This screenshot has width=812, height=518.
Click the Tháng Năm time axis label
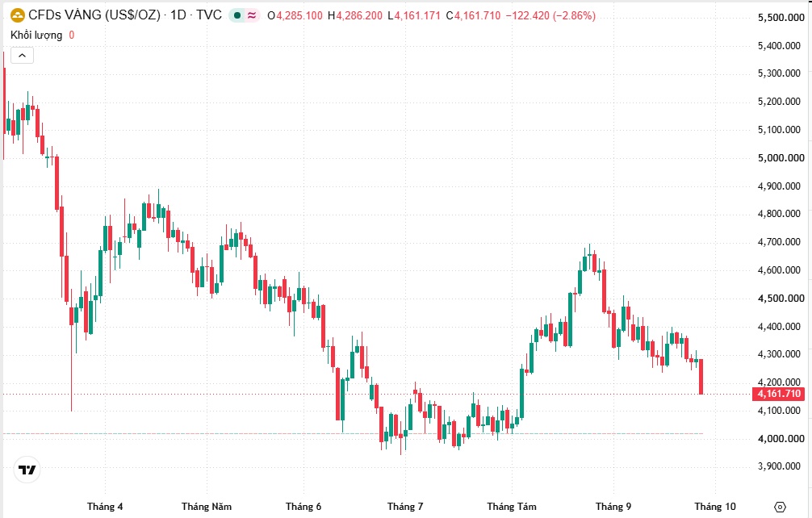point(207,507)
